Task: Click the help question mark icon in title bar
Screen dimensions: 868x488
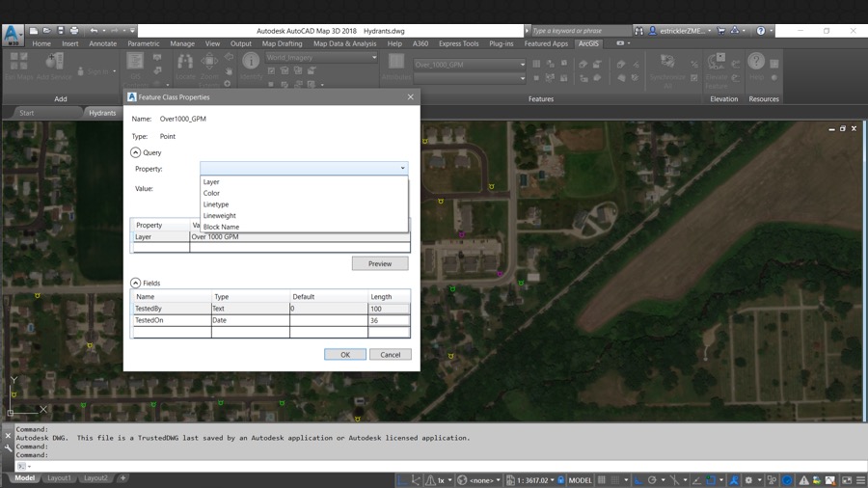Action: pos(761,31)
